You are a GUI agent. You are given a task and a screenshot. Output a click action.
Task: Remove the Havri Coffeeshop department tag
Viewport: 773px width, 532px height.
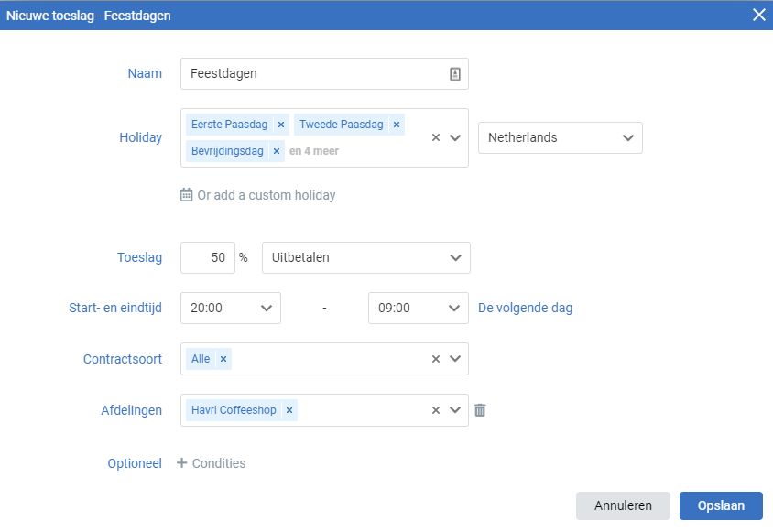[289, 410]
